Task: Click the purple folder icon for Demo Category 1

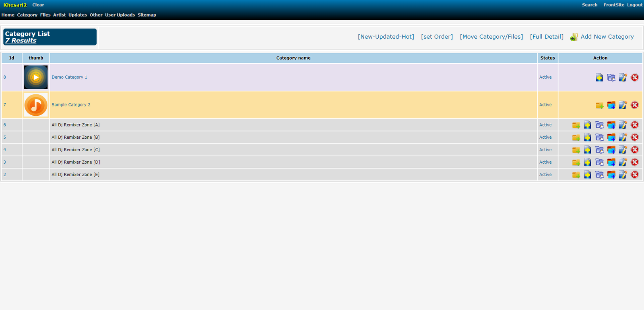Action: click(x=611, y=77)
